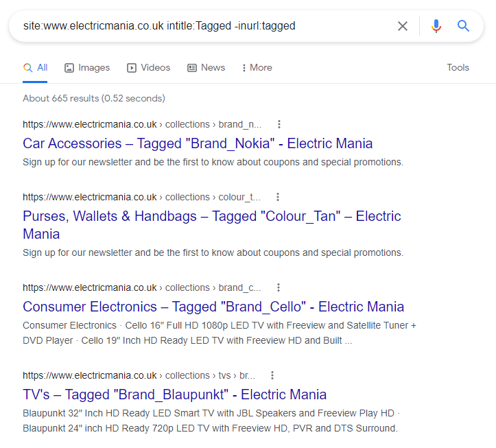Click into the search query text field
The height and width of the screenshot is (448, 496).
(x=202, y=26)
